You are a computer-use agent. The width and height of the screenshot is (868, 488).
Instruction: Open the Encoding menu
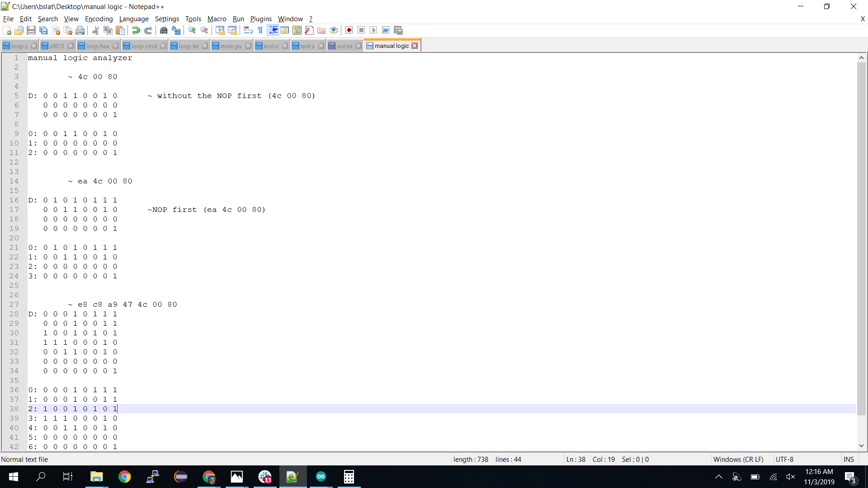pos(99,19)
